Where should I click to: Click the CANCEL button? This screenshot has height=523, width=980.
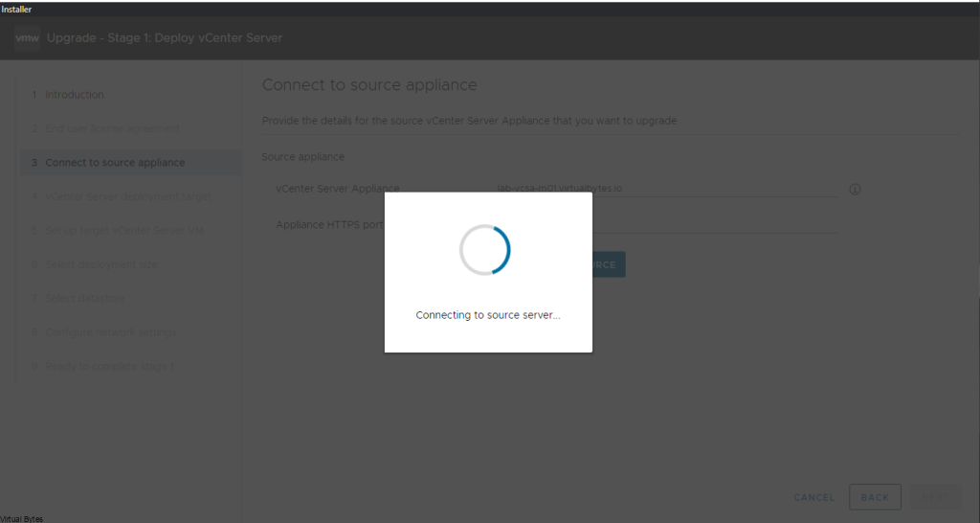point(813,497)
